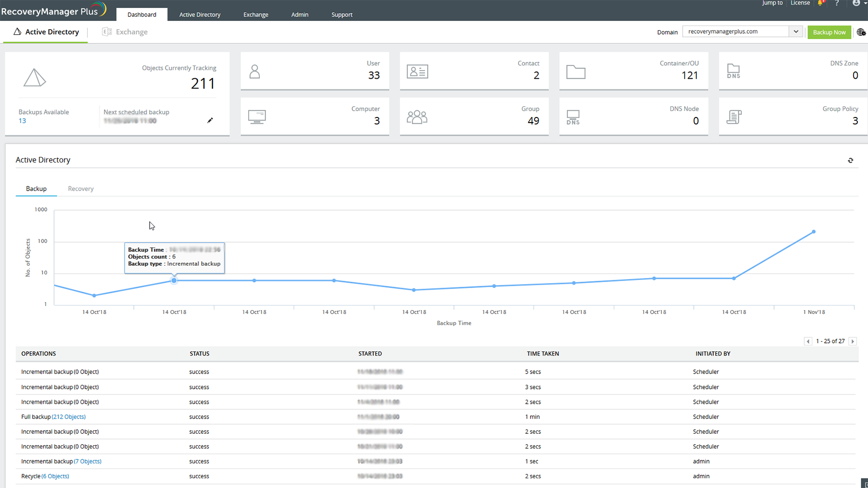The image size is (868, 488).
Task: Click the Backup Now button
Action: pos(829,32)
